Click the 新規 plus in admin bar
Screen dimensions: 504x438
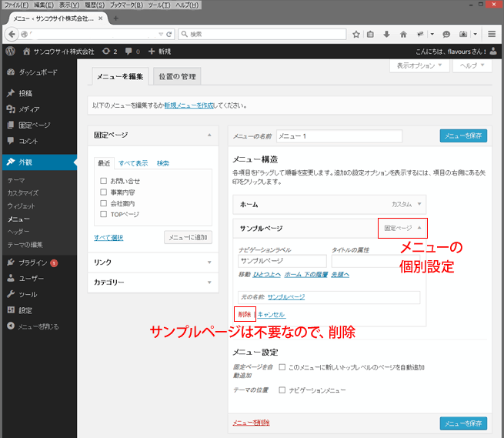[x=159, y=52]
